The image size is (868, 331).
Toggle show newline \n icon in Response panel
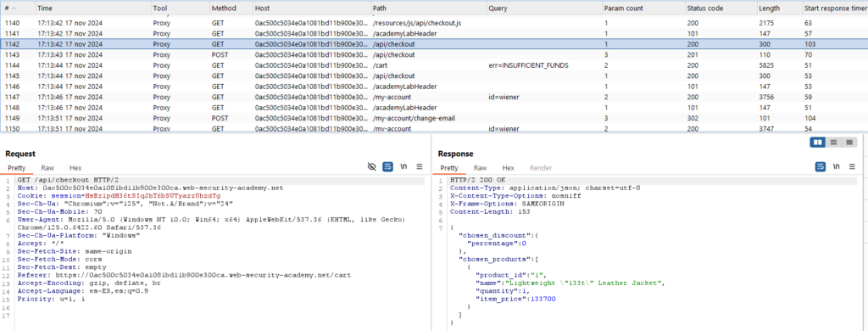tap(837, 167)
